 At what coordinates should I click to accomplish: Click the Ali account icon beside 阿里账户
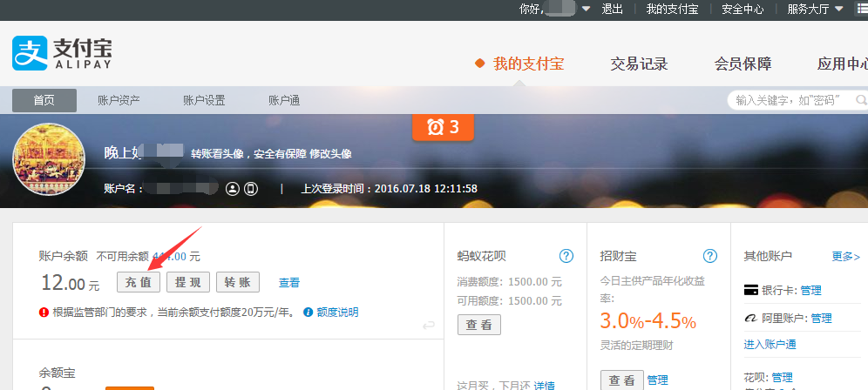coord(750,318)
